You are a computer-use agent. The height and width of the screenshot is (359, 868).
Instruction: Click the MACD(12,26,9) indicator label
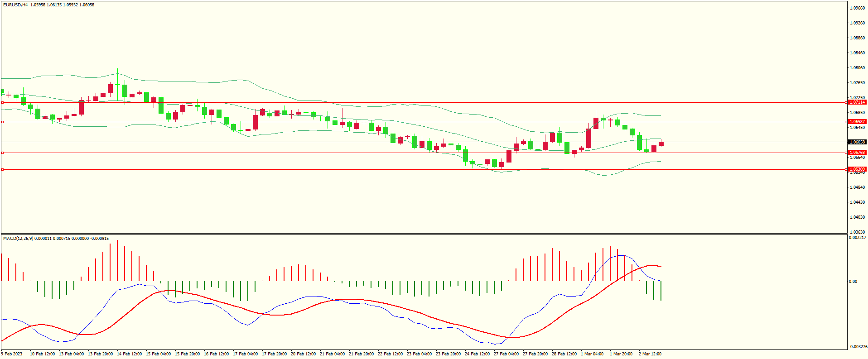point(18,239)
